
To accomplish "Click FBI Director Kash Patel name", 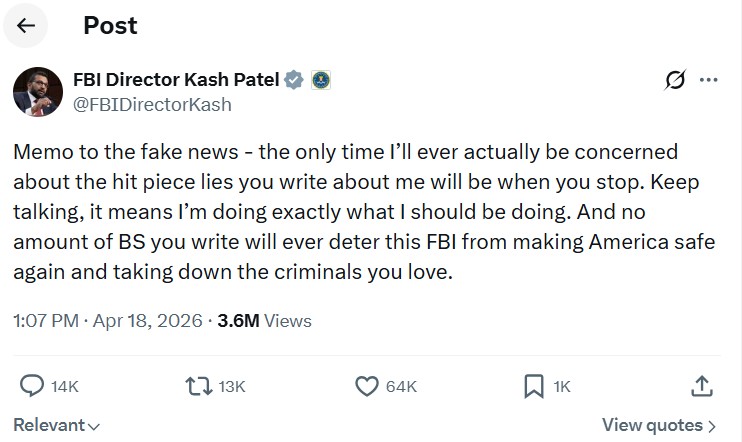I will coord(177,80).
